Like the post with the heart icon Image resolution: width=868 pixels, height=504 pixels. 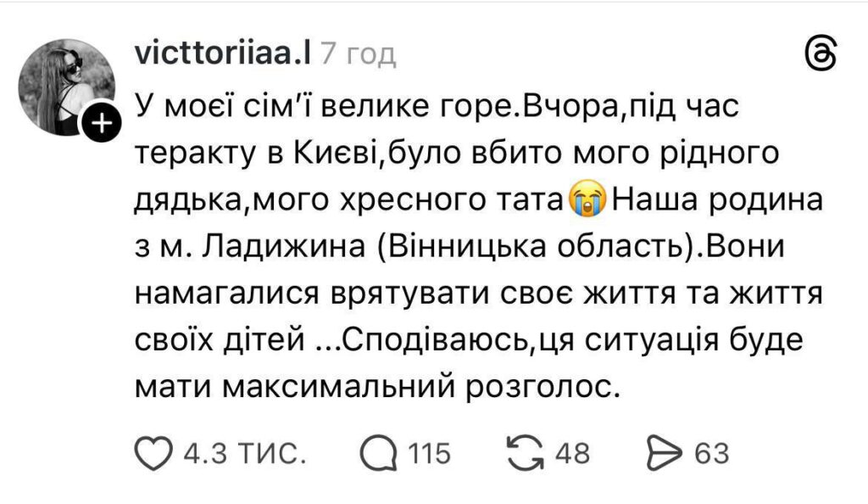[153, 454]
